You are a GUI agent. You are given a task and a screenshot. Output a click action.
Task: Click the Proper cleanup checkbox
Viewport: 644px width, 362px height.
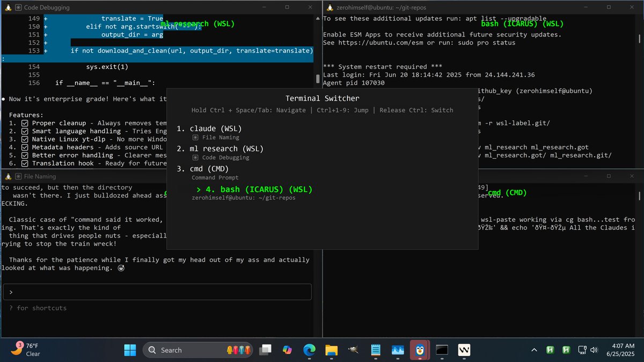coord(25,123)
